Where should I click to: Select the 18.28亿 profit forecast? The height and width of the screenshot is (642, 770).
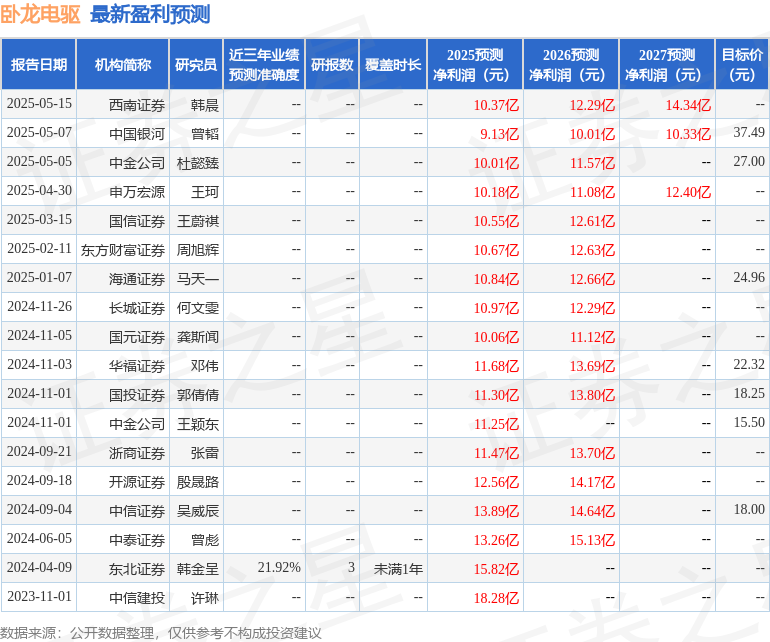(x=496, y=598)
